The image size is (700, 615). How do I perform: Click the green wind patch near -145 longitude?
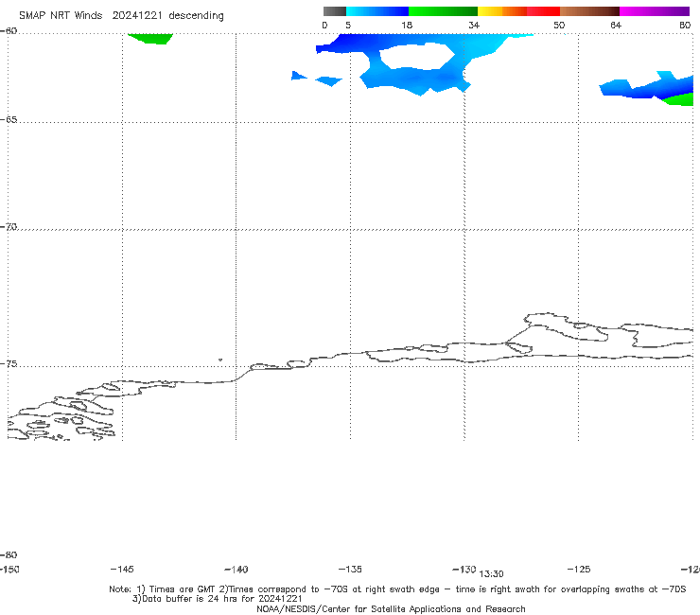[x=151, y=38]
